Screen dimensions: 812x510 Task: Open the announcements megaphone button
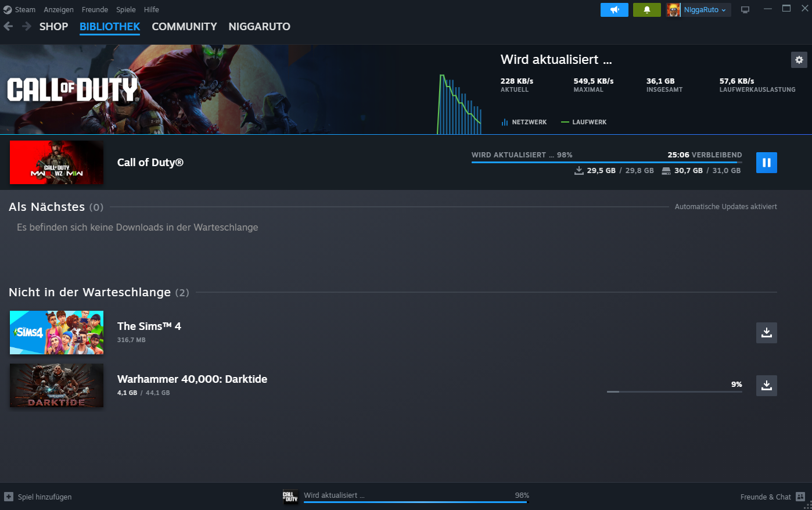point(615,10)
